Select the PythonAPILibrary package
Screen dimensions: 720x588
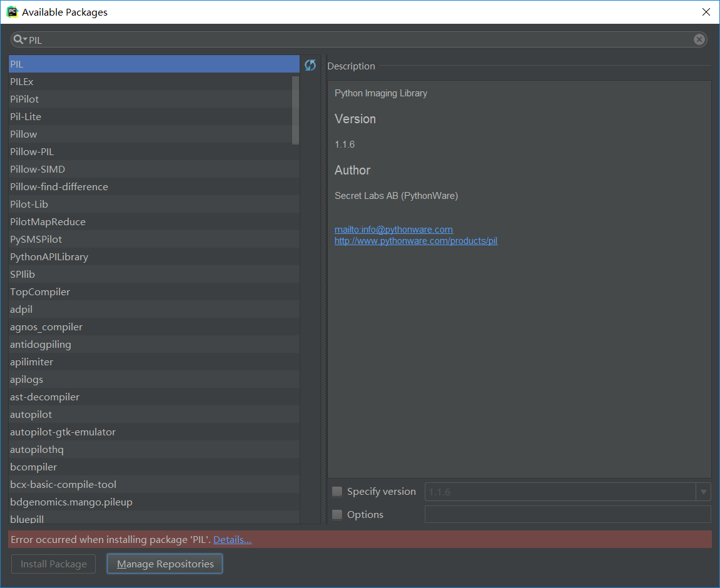point(154,256)
